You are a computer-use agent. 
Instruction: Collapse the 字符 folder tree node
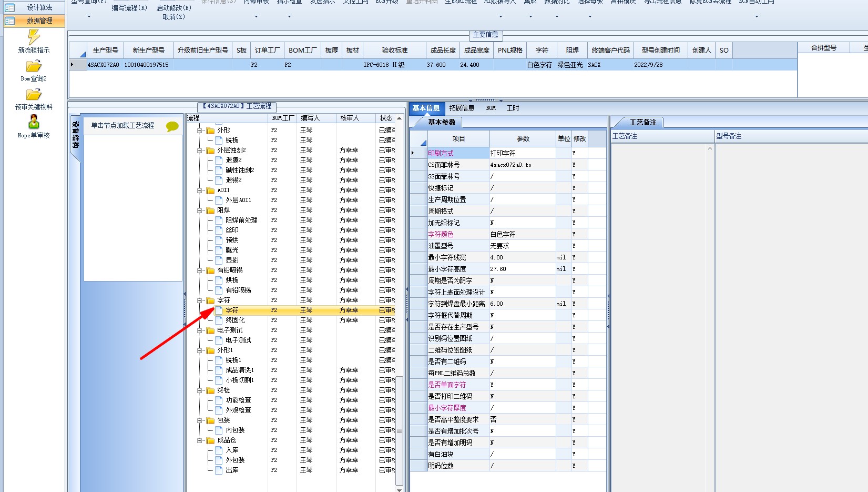tap(200, 300)
